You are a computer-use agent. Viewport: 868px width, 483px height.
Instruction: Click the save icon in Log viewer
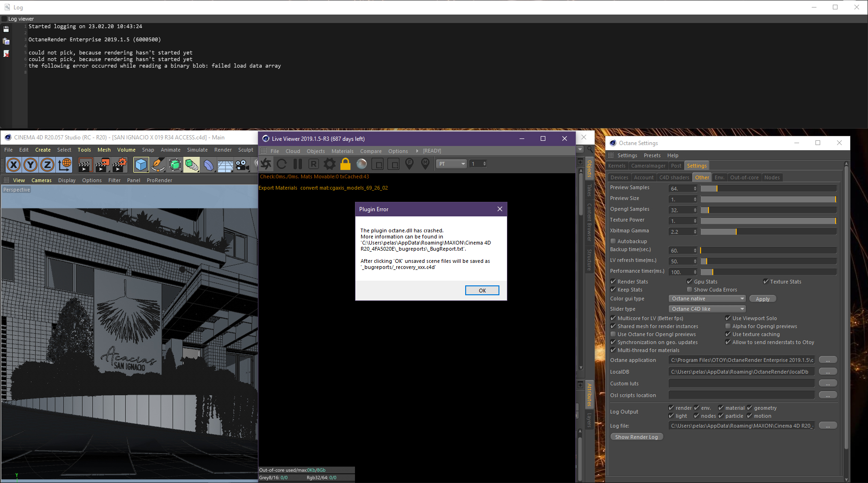(x=6, y=29)
